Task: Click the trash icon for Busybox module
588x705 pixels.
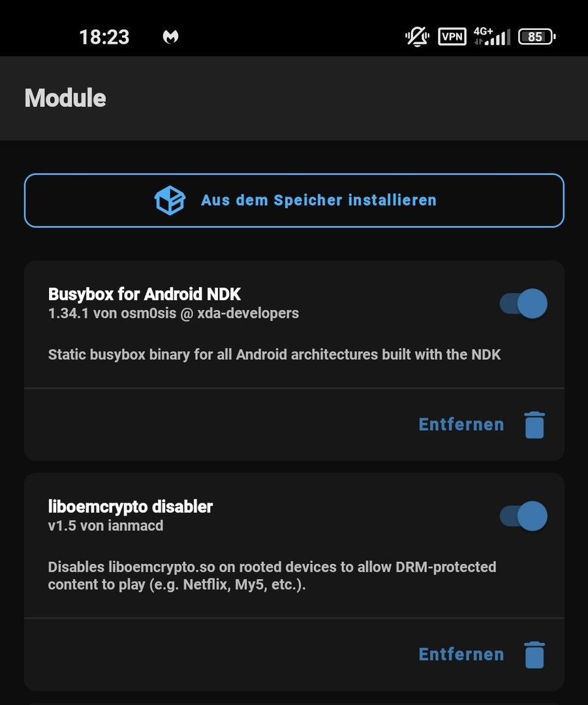Action: (x=534, y=425)
